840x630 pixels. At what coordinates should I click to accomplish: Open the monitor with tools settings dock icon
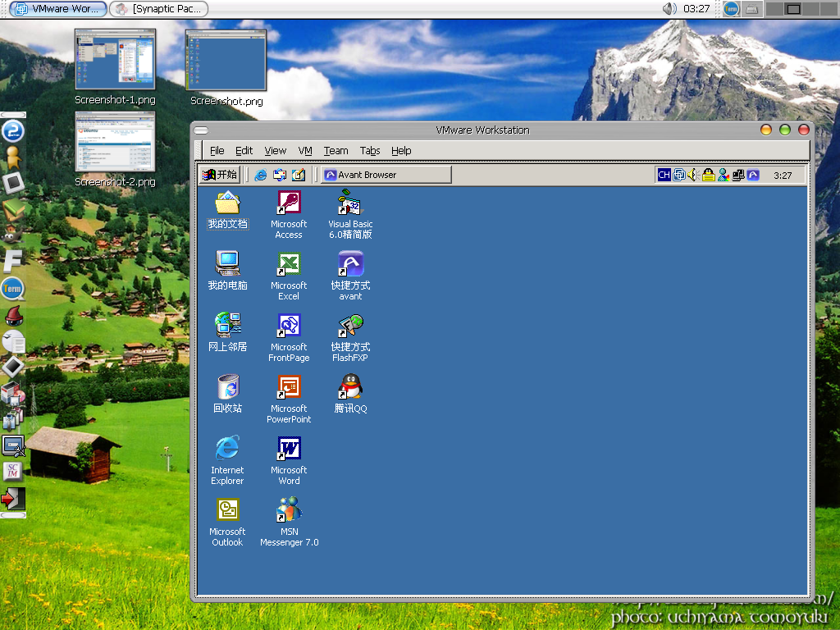pos(13,446)
